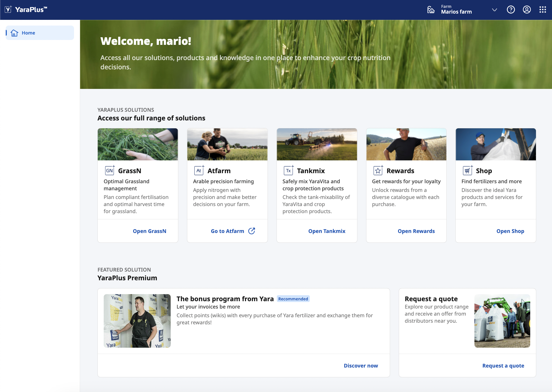Click 'Arable precision farming' subtitle

[223, 181]
